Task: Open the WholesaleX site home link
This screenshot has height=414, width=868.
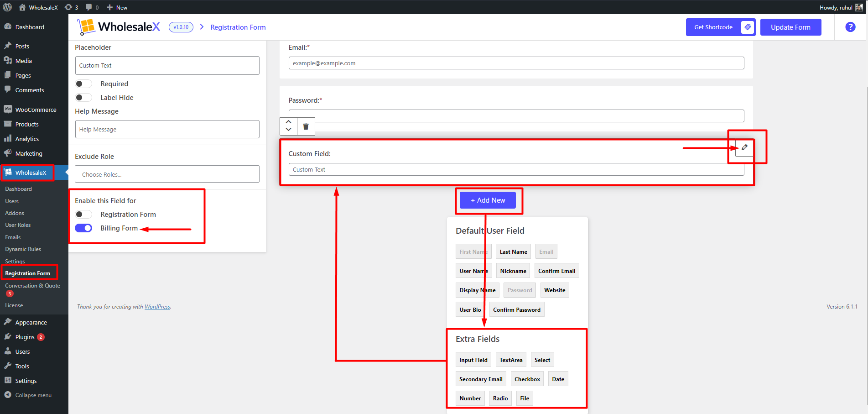Action: [x=38, y=7]
